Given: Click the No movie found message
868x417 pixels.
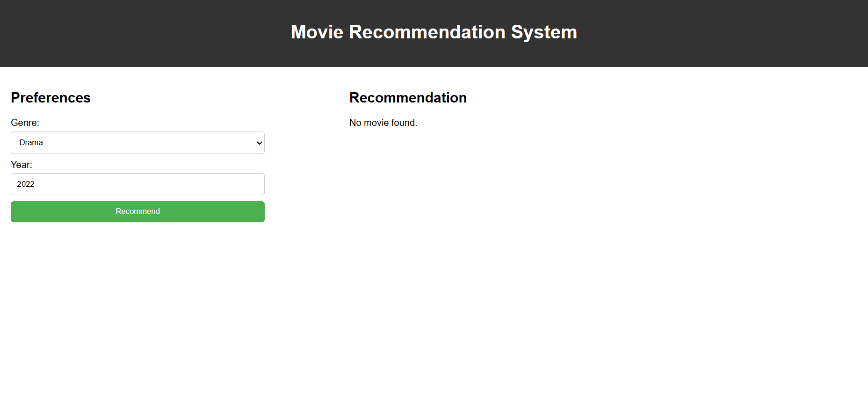Looking at the screenshot, I should coord(383,123).
